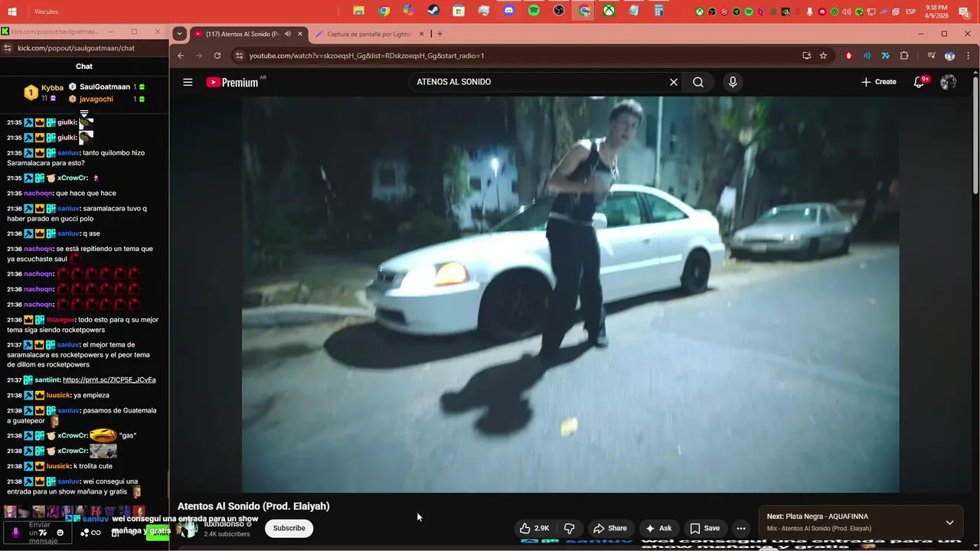Open the prnt.sc link from santiint

[x=109, y=380]
